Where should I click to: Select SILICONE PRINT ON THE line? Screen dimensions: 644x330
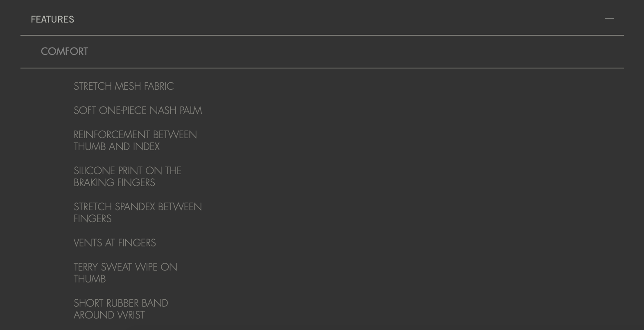coord(127,171)
